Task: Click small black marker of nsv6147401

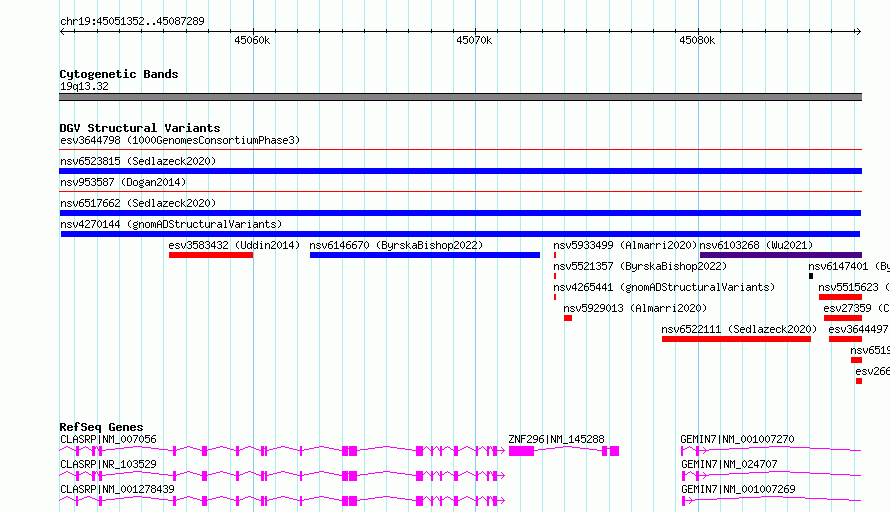Action: coord(811,276)
